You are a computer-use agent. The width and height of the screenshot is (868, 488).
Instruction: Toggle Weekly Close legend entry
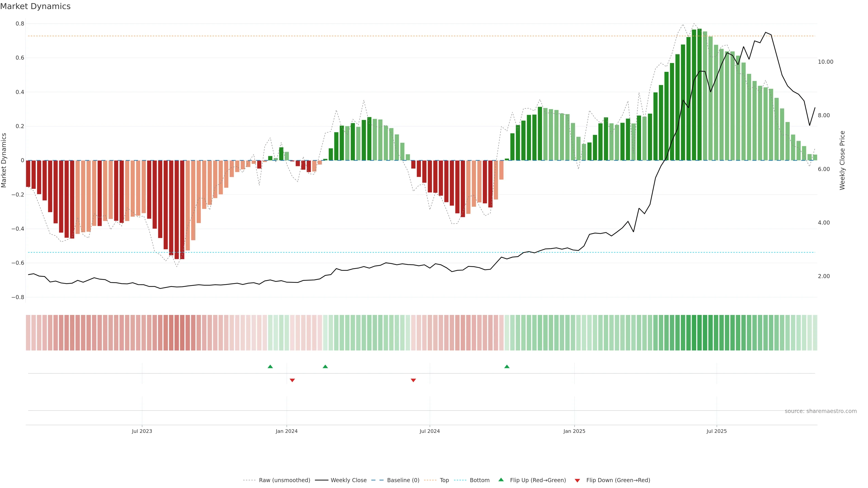[348, 480]
